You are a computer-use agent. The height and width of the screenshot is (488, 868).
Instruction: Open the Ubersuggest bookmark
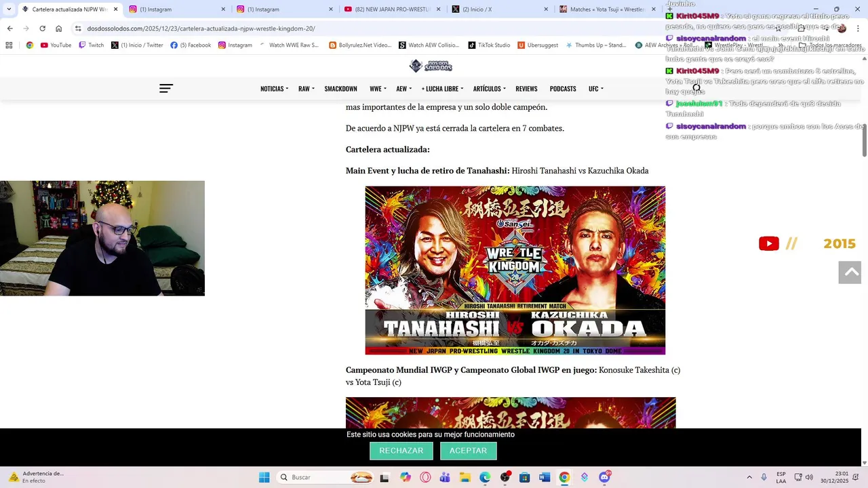(x=538, y=45)
